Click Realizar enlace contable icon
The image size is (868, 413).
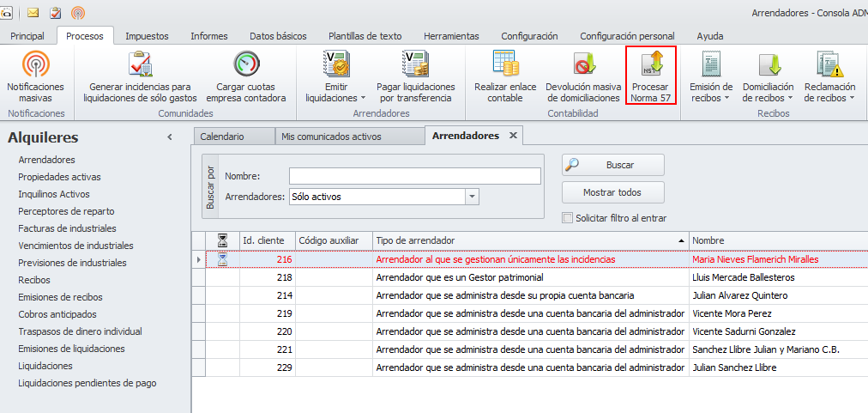(x=505, y=64)
